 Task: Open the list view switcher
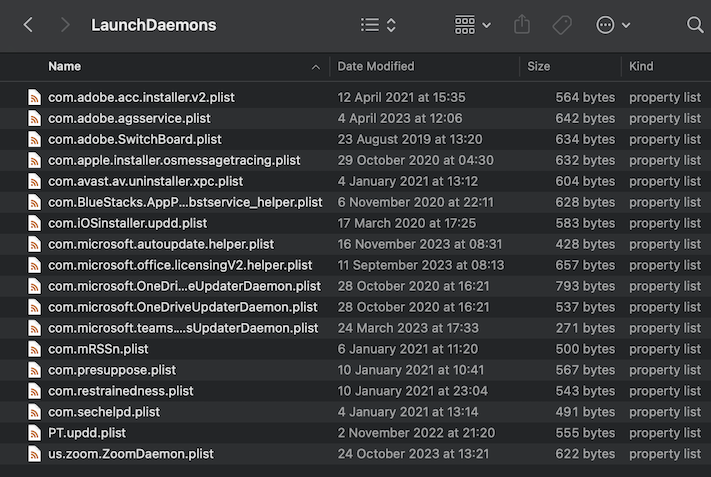pos(378,25)
